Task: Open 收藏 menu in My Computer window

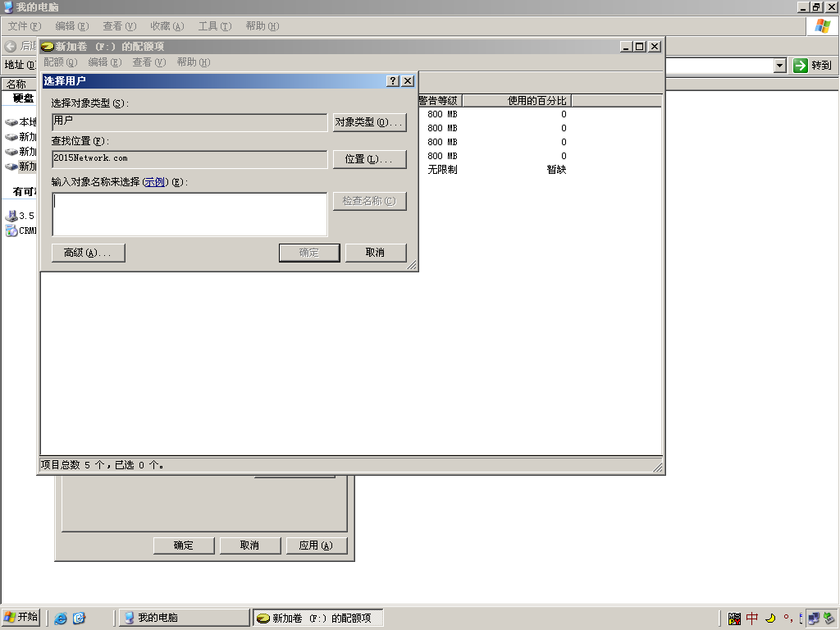Action: [167, 26]
